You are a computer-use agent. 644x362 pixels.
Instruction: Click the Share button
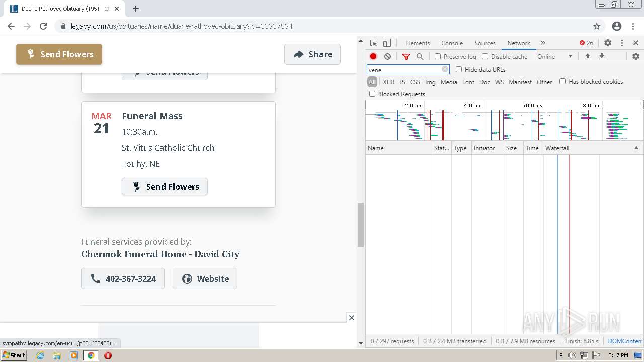pos(312,54)
